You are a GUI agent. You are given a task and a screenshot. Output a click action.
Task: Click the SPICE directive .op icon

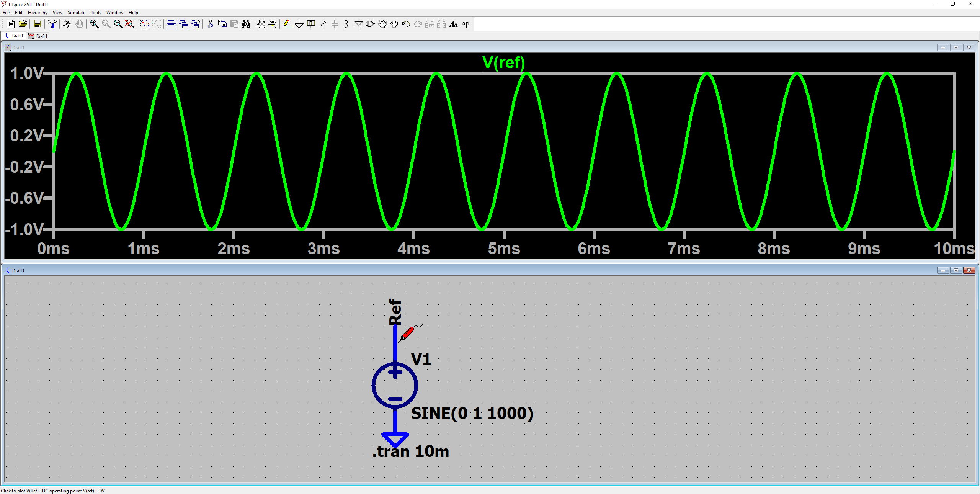pyautogui.click(x=465, y=24)
